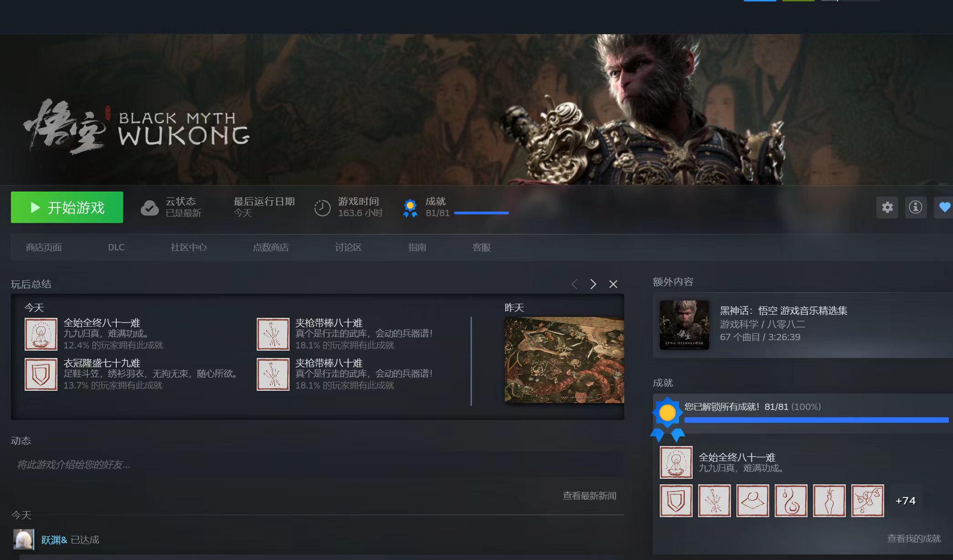
Task: Click shield achievement icon in achievements row
Action: 676,501
